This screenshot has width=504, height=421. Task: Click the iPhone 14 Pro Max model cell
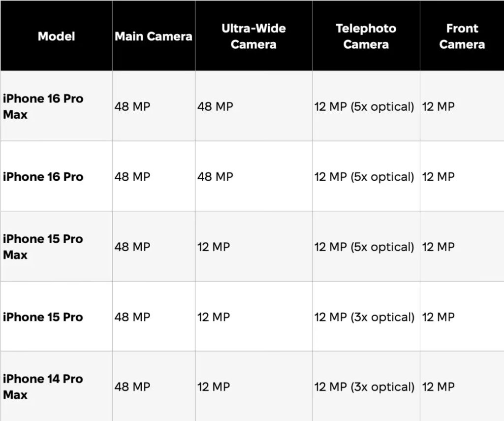[x=43, y=387]
